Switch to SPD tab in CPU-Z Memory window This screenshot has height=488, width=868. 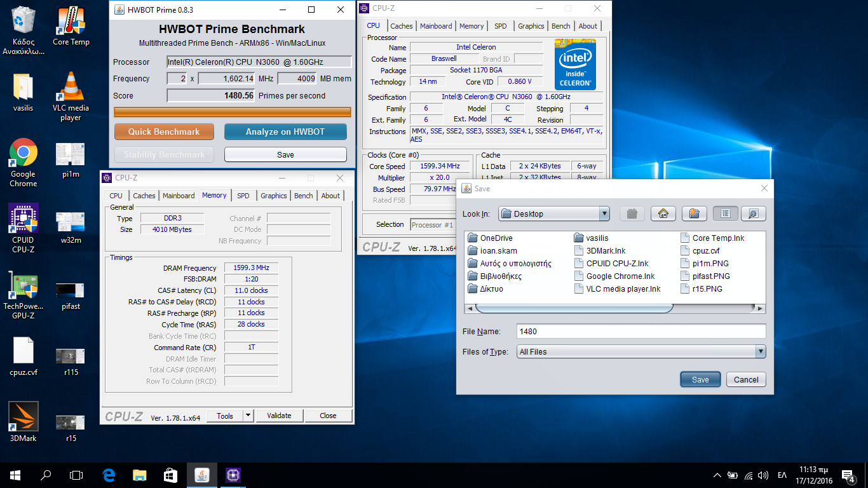[x=243, y=196]
